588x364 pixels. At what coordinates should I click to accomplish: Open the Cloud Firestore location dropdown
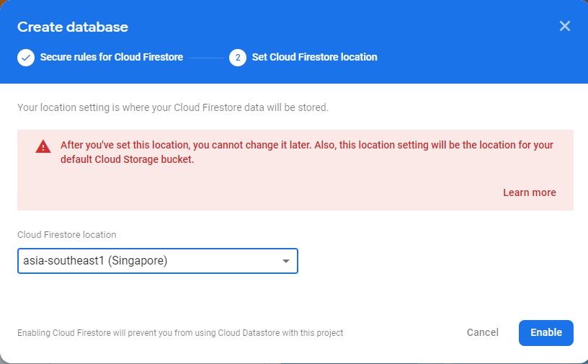pos(158,261)
